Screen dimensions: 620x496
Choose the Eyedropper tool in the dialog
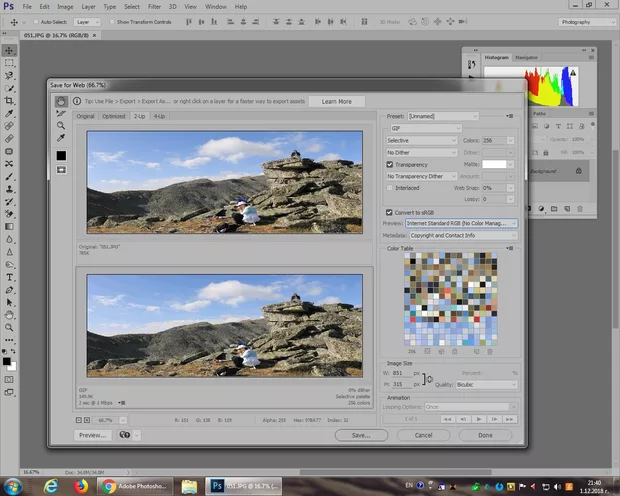tap(61, 139)
